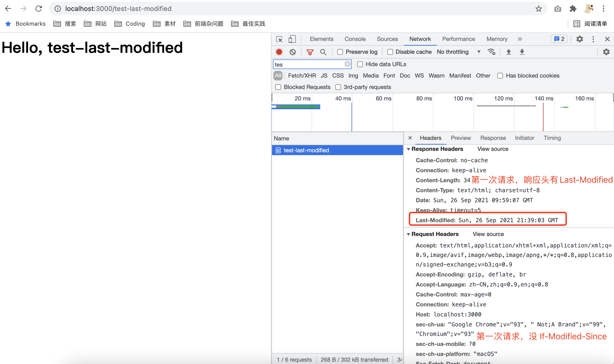The image size is (614, 364).
Task: Toggle the network filter funnel icon
Action: 310,52
